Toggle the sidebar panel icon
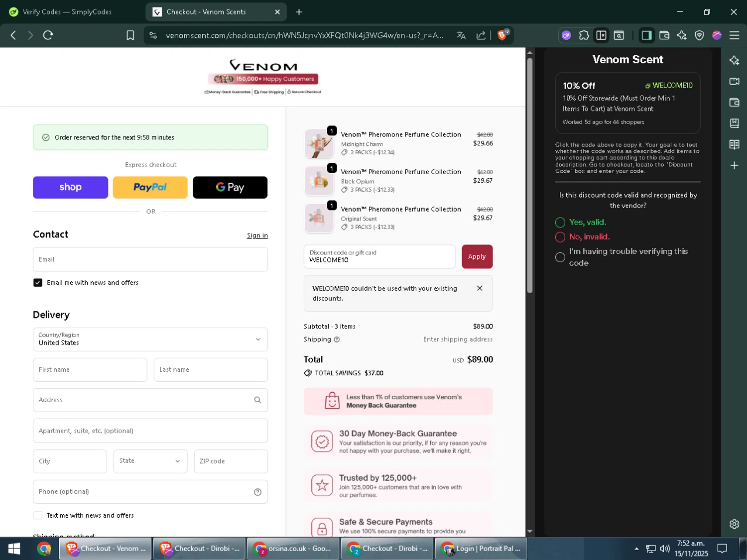This screenshot has height=560, width=747. click(x=646, y=35)
